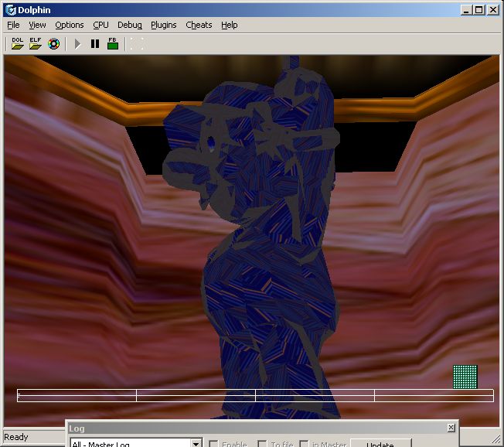
Task: Click the fullscreen icon in toolbar
Action: pyautogui.click(x=137, y=44)
